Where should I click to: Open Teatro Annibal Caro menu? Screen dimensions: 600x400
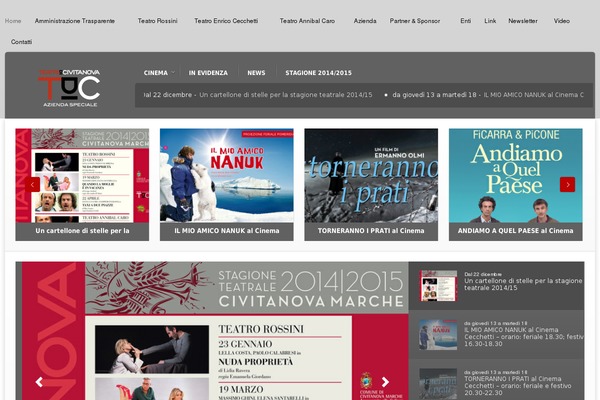point(307,21)
